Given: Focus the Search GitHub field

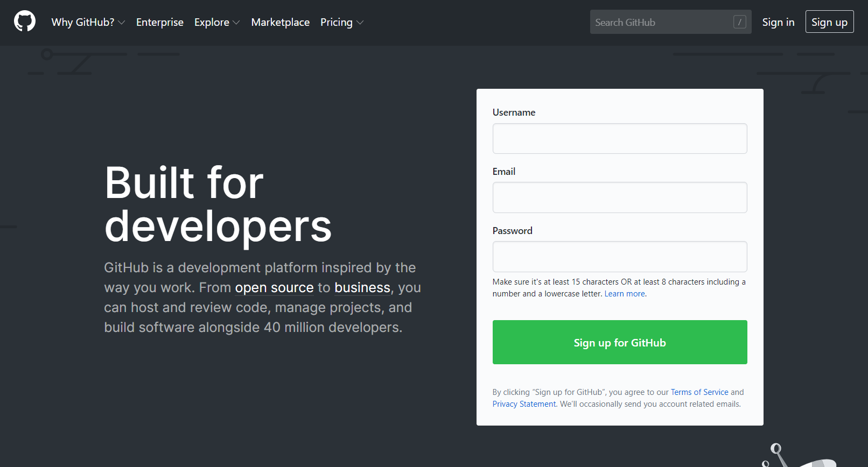Looking at the screenshot, I should click(670, 22).
